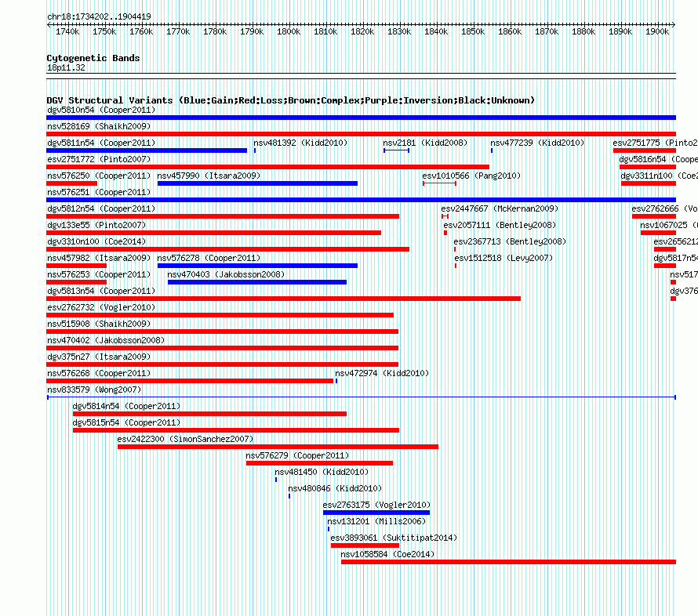The width and height of the screenshot is (698, 616).
Task: Click the nsv470402 (Jakobsson2008) label
Action: click(x=106, y=340)
